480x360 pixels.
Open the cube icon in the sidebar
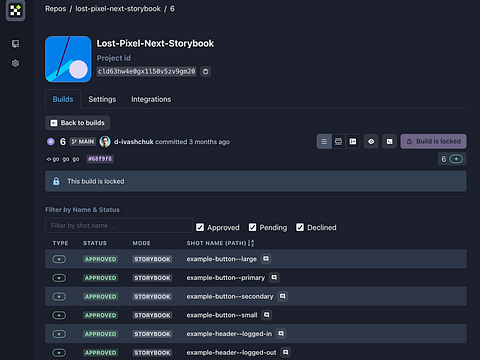click(15, 63)
